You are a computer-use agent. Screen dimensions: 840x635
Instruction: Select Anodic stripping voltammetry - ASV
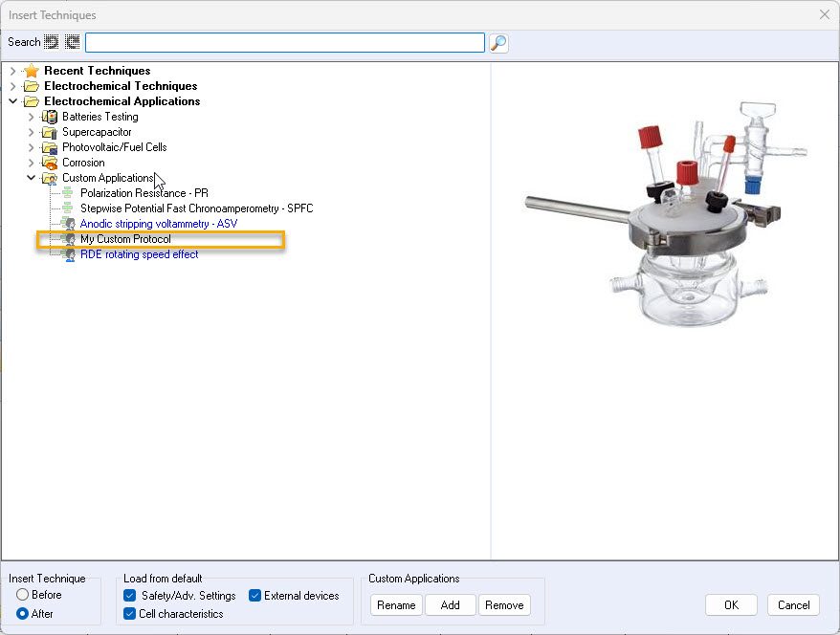(x=159, y=224)
